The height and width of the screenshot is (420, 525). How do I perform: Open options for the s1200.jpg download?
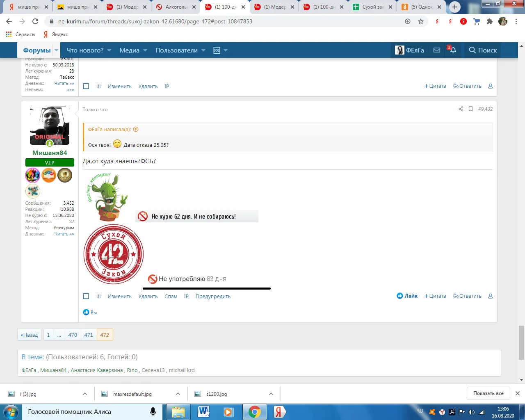click(271, 394)
